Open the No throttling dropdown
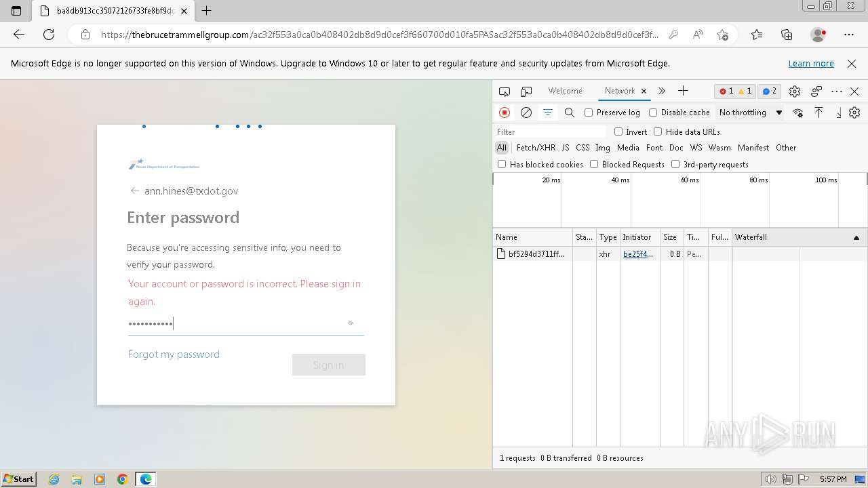 [x=751, y=113]
